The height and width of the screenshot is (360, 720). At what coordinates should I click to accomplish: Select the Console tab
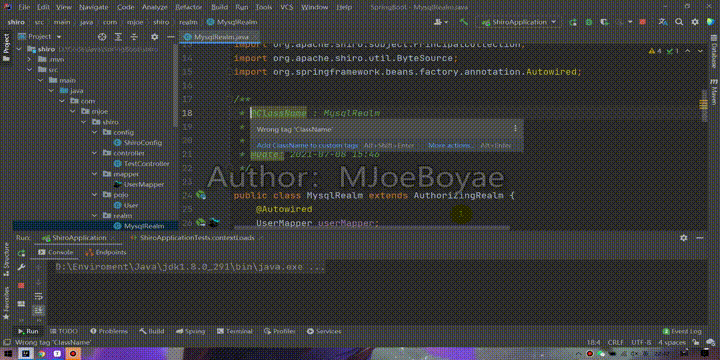click(x=56, y=252)
